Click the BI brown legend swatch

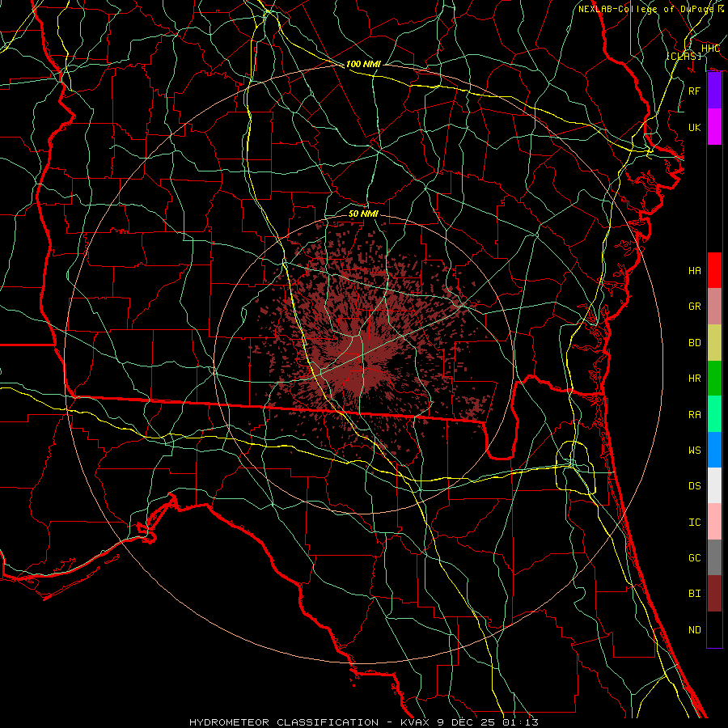[x=714, y=594]
